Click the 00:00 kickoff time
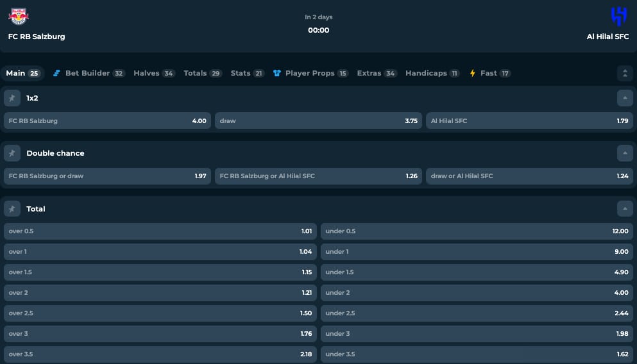The height and width of the screenshot is (364, 637). point(318,30)
